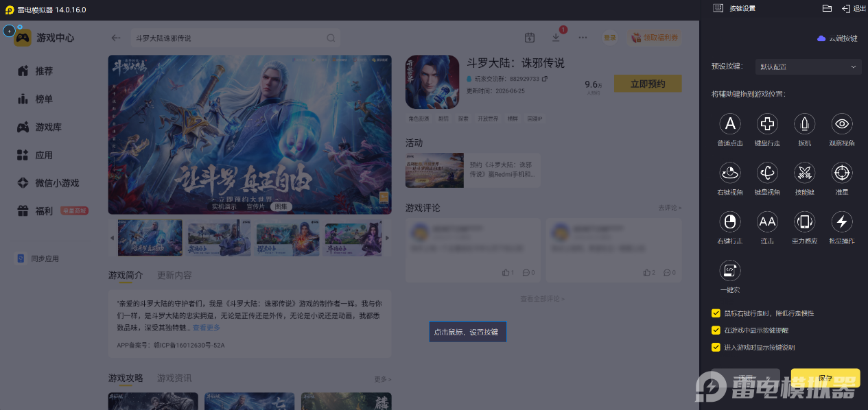Toggle 进入游戏时显示按键说明 checkbox
This screenshot has height=410, width=868.
click(x=716, y=348)
